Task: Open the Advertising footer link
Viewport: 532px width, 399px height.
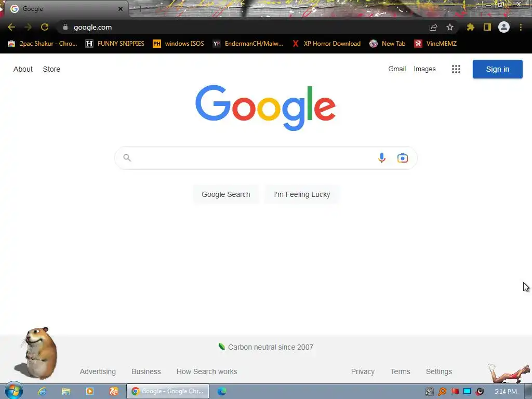Action: click(x=98, y=371)
